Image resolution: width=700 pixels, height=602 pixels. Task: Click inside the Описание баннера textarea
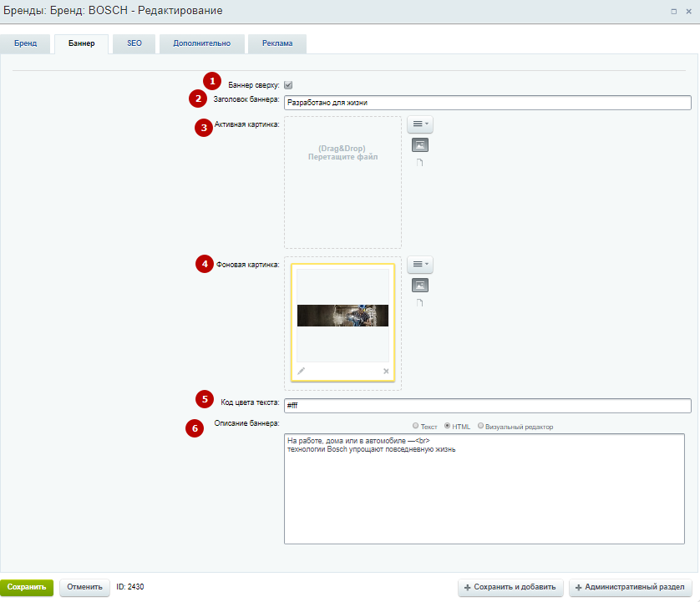[x=484, y=488]
